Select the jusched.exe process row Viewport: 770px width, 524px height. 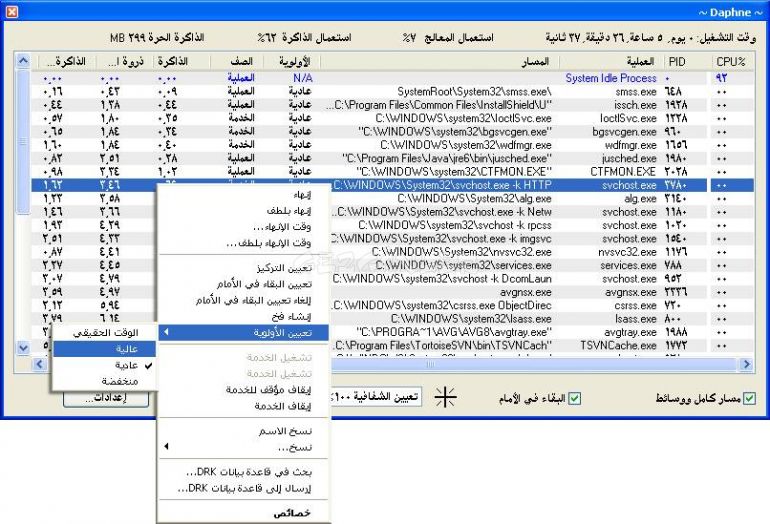[x=393, y=158]
